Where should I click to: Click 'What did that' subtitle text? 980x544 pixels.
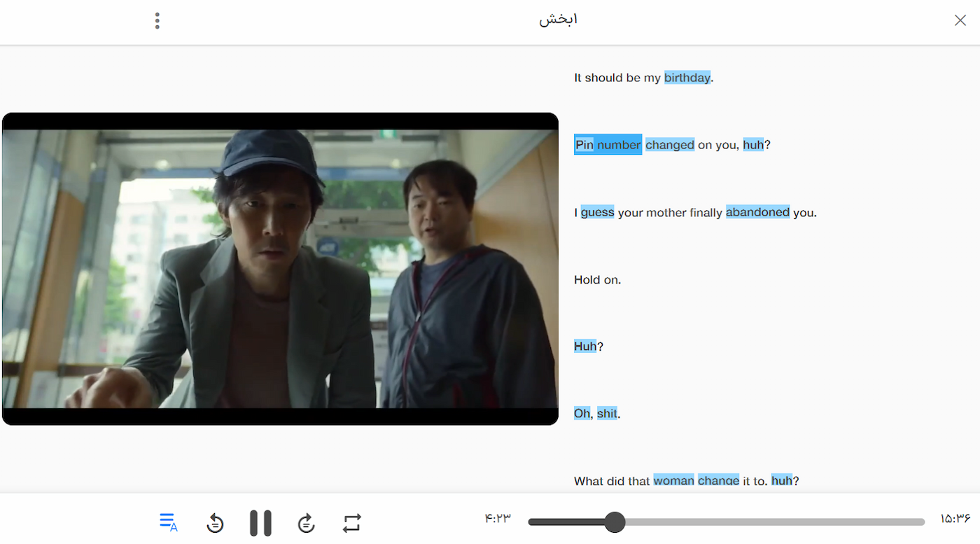[x=612, y=480]
